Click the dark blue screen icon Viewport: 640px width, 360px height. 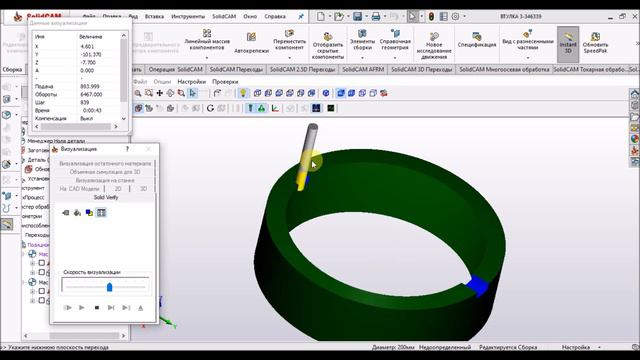coord(316,108)
